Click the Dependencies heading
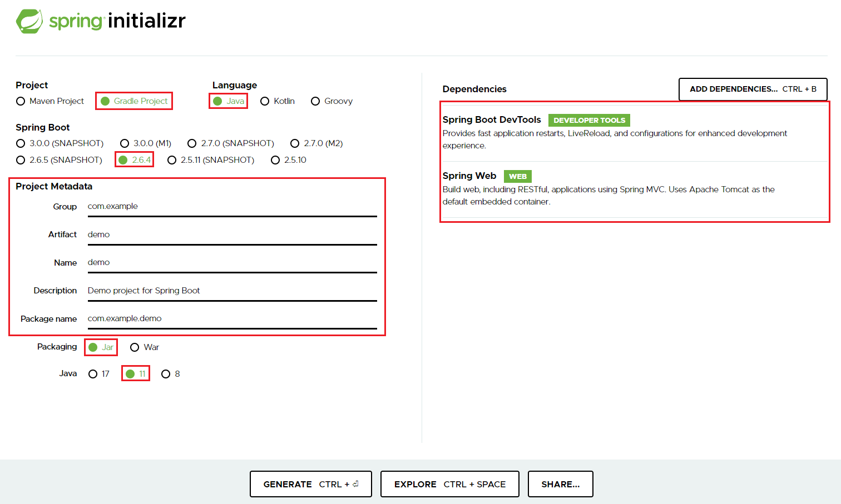The width and height of the screenshot is (841, 504). 474,89
